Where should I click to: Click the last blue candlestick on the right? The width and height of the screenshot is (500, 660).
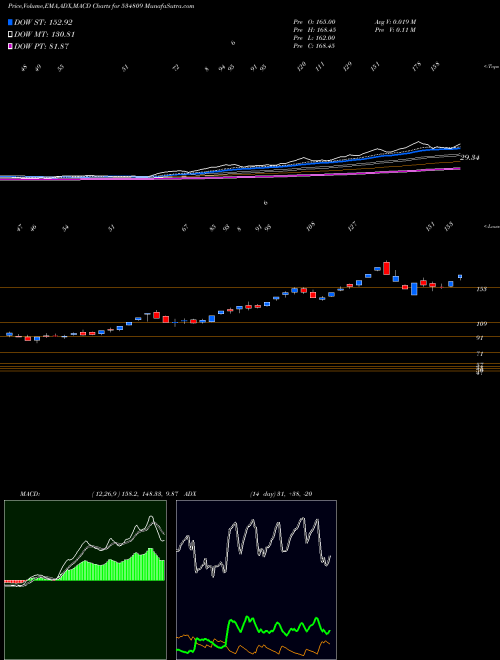(460, 277)
